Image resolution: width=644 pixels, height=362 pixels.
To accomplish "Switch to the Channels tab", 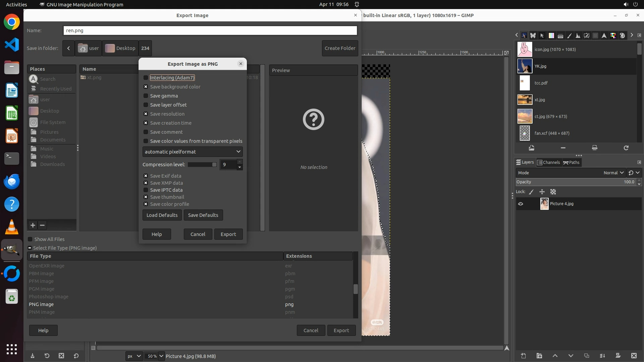I will [548, 163].
